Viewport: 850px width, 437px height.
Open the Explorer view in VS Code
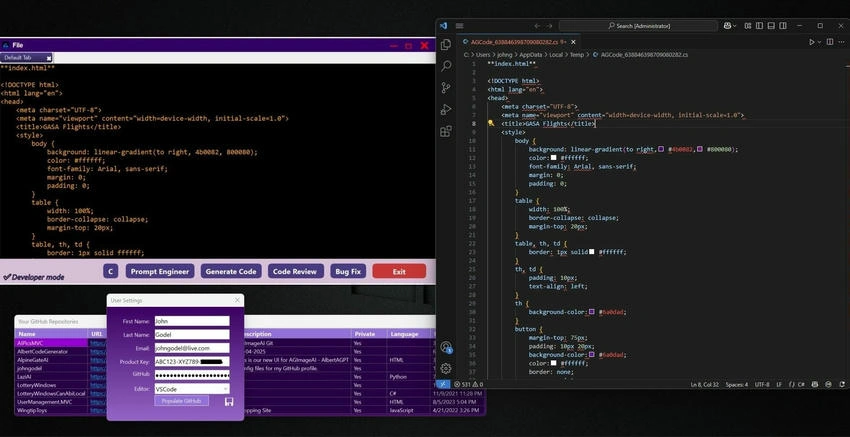(x=446, y=44)
